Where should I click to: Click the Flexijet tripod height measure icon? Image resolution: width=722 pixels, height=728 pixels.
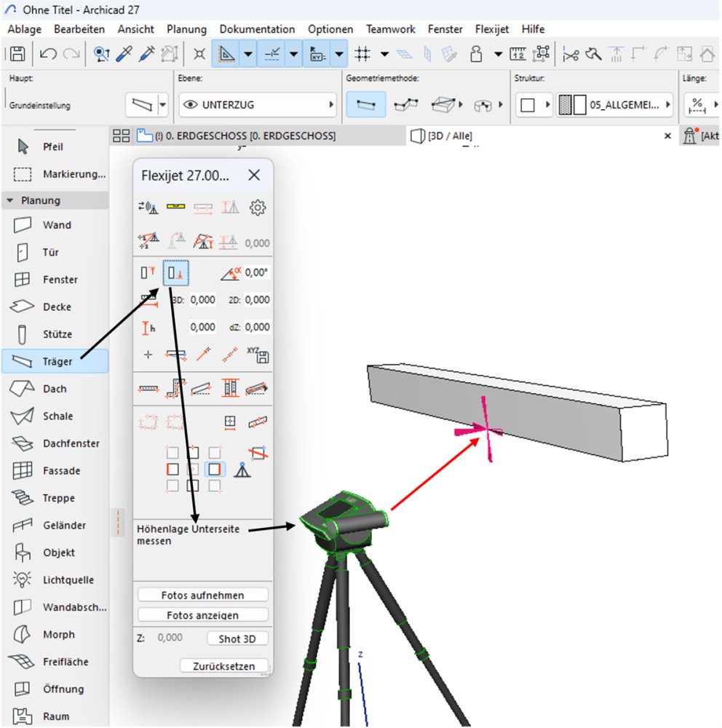pyautogui.click(x=203, y=241)
